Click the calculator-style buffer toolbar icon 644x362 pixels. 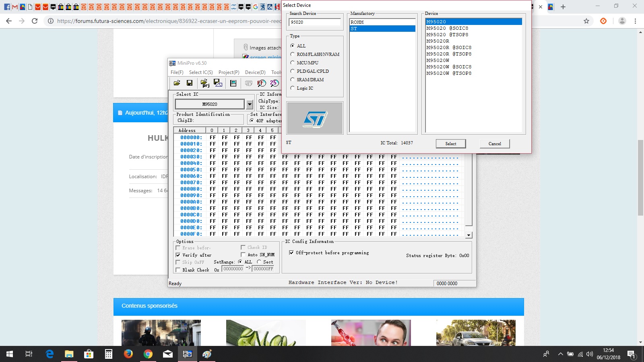tap(233, 83)
